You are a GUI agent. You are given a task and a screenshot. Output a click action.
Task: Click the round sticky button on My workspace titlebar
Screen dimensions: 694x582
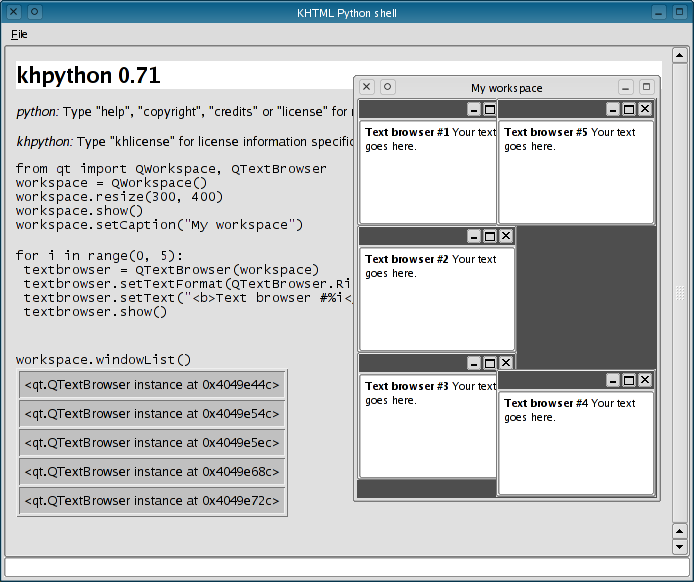[x=388, y=87]
